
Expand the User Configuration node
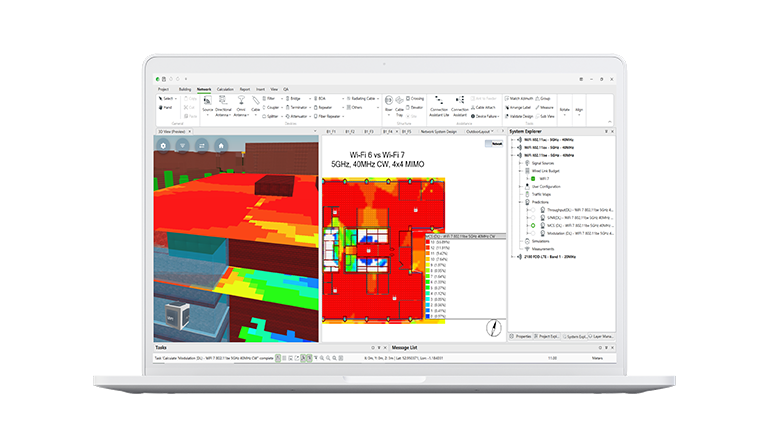click(x=521, y=187)
